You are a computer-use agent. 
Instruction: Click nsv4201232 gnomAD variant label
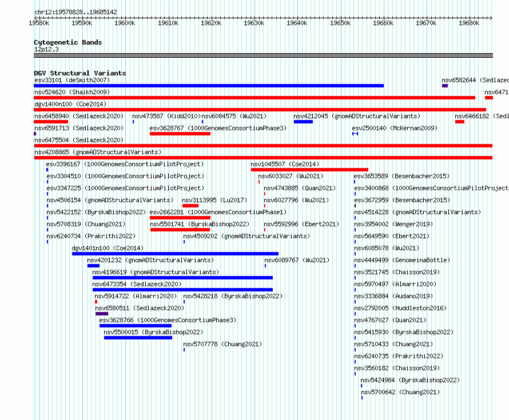[x=150, y=260]
